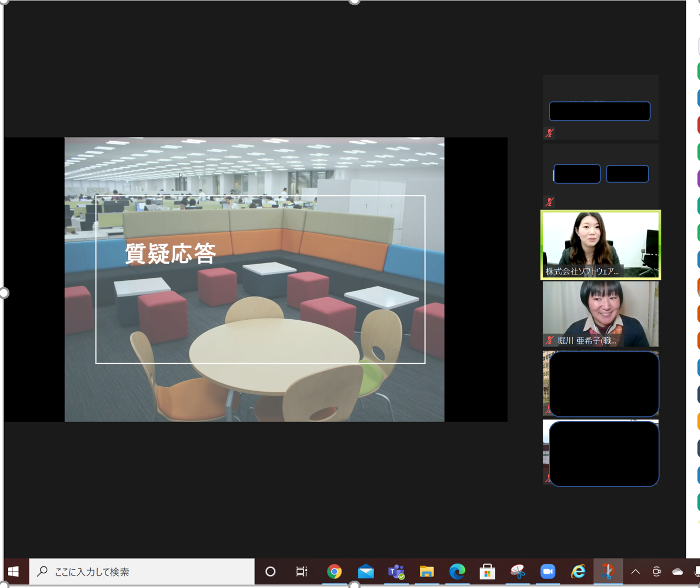The height and width of the screenshot is (588, 700).
Task: Expand hidden system tray icons chevron
Action: [x=635, y=571]
